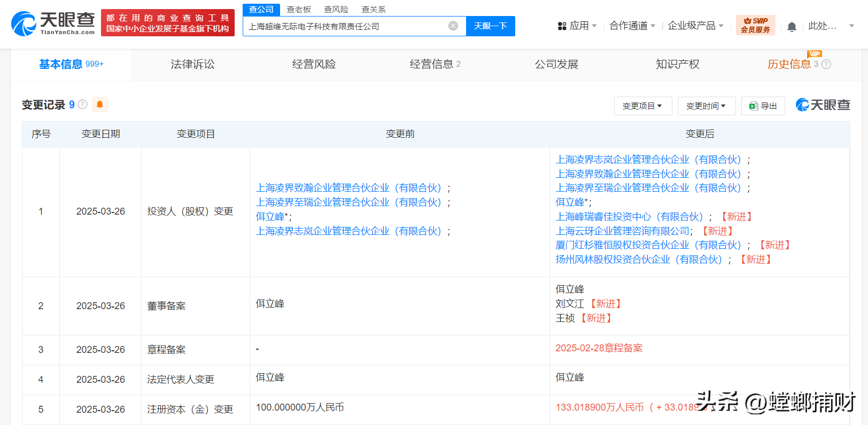
Task: Export records with the 导出 button
Action: click(x=763, y=106)
